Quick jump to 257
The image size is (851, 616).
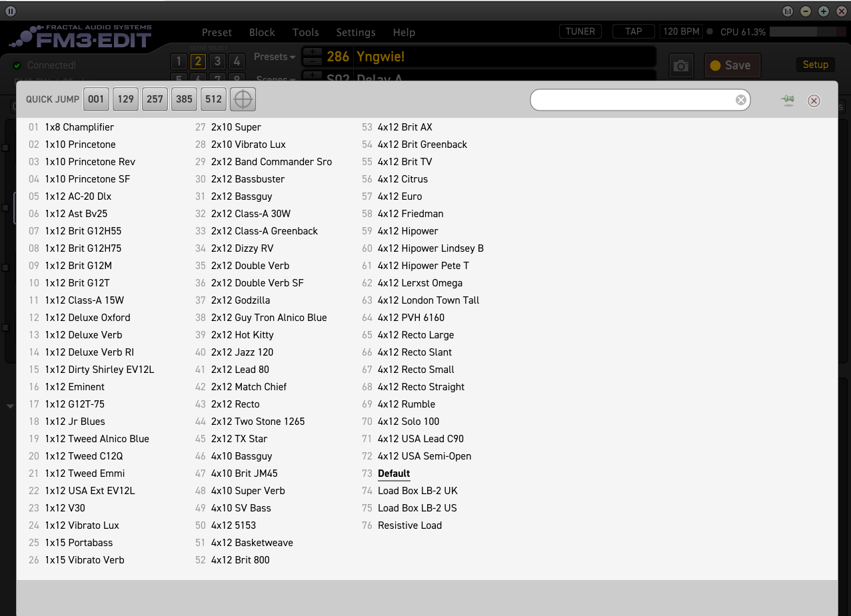[x=155, y=99]
